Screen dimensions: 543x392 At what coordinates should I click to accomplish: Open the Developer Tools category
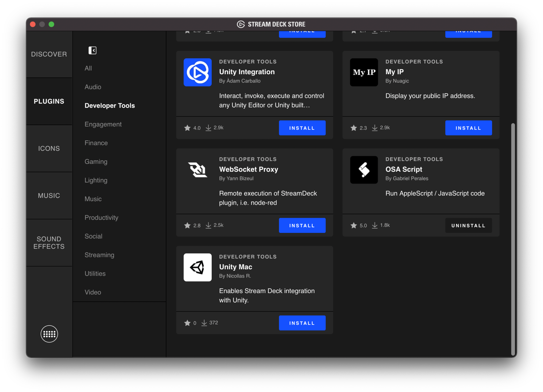pos(109,105)
